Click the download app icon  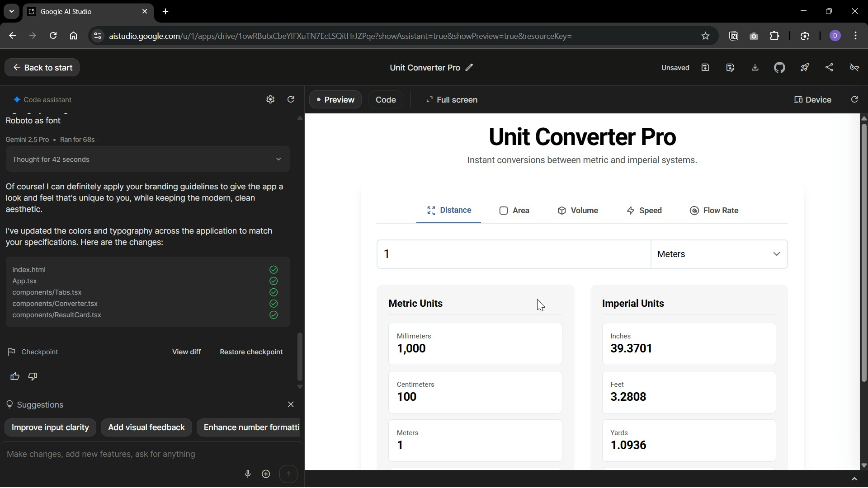pyautogui.click(x=755, y=68)
